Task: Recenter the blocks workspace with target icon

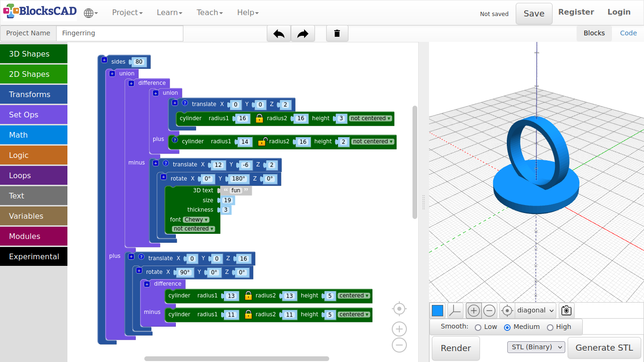Action: click(399, 309)
